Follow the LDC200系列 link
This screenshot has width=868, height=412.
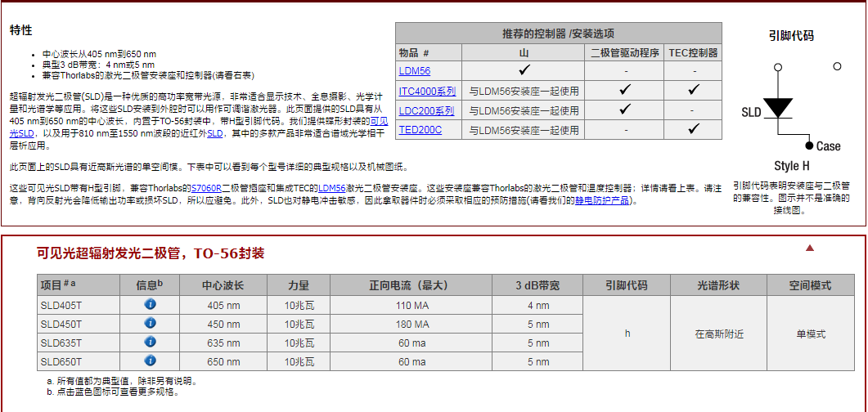pyautogui.click(x=426, y=110)
